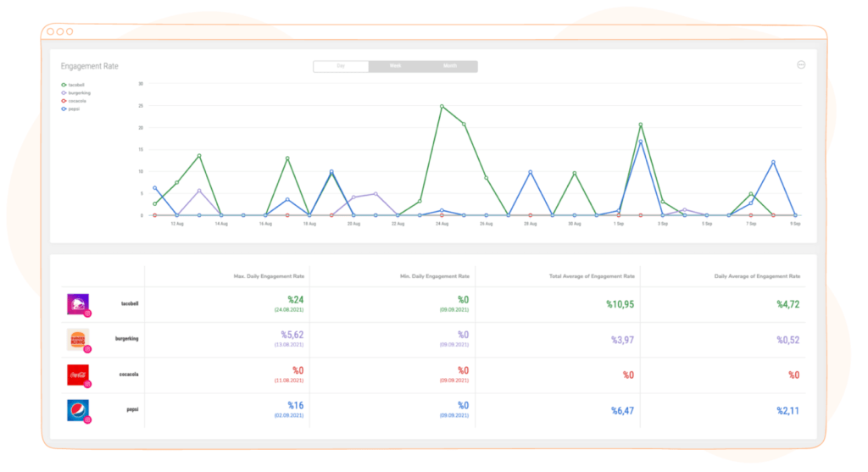
Task: Click the Taco Bell logo thumbnail
Action: click(78, 303)
